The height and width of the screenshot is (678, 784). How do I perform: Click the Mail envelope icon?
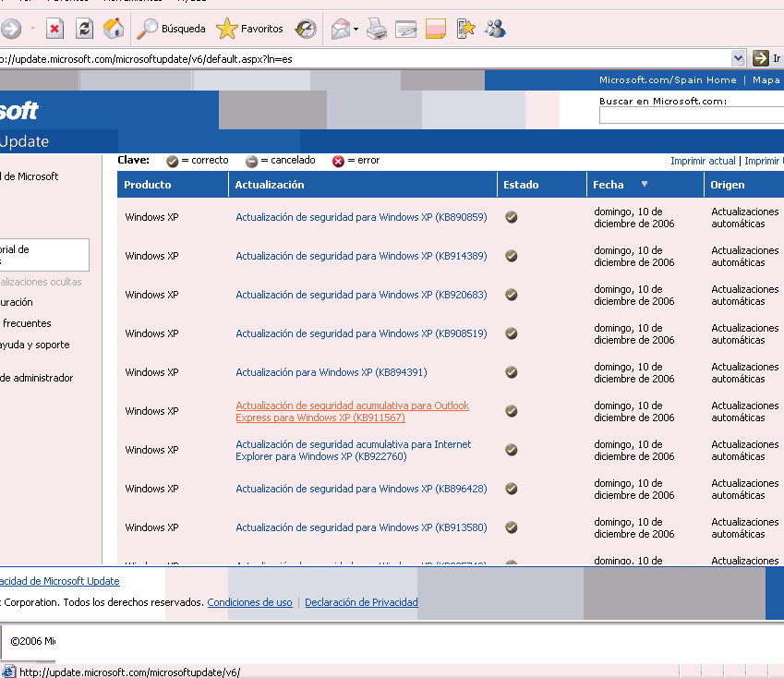coord(341,29)
